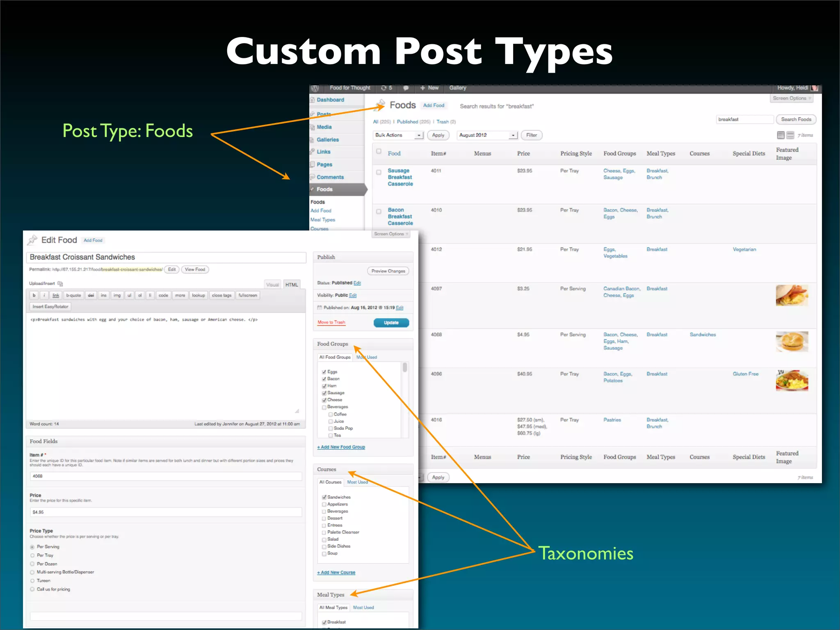Click Howdy Heidi avatar icon
Viewport: 840px width, 630px height.
(x=815, y=88)
